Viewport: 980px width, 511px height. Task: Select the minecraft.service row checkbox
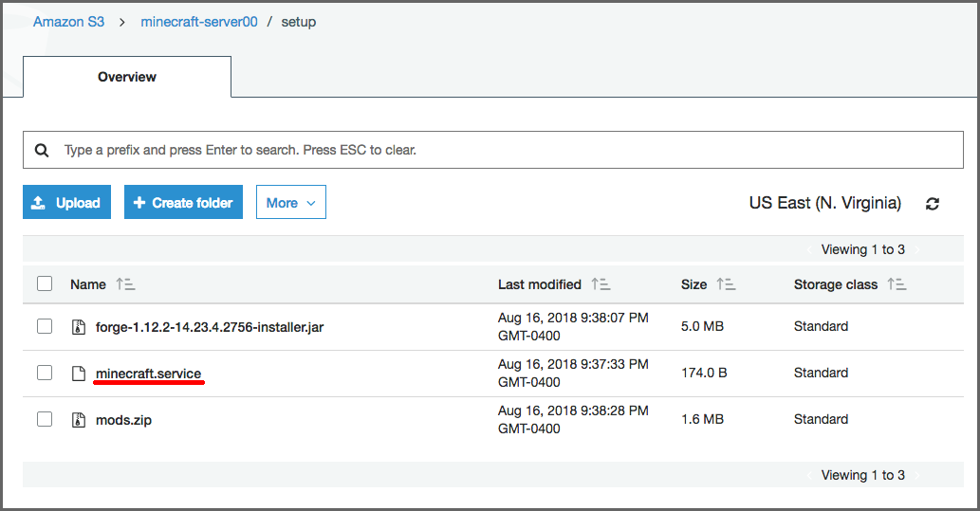point(45,373)
